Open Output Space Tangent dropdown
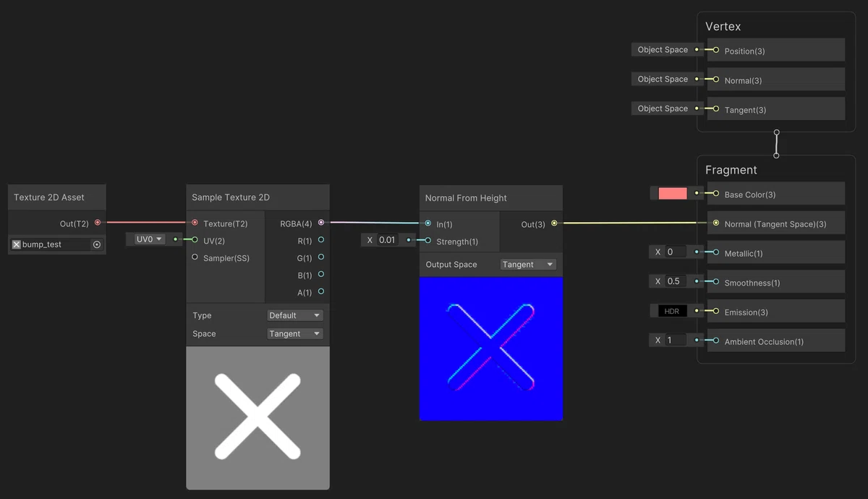This screenshot has width=868, height=499. point(528,265)
